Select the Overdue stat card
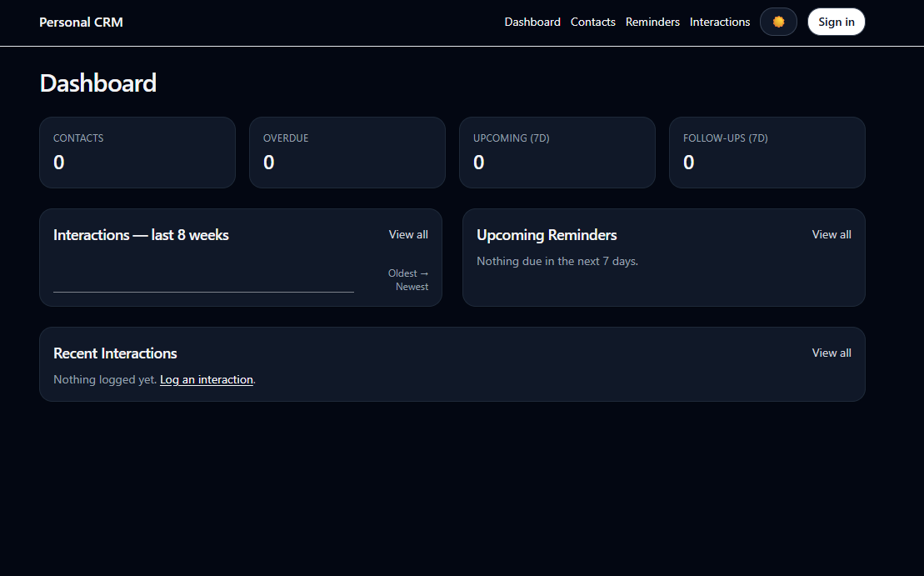 (x=347, y=153)
